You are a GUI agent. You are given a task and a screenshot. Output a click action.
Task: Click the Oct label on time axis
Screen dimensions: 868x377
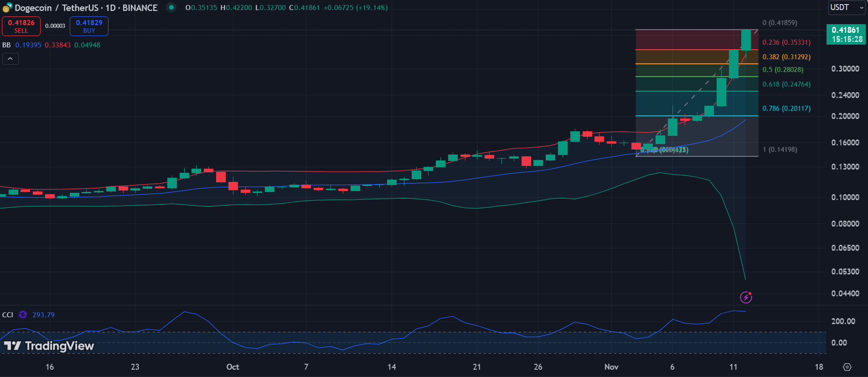pos(232,367)
